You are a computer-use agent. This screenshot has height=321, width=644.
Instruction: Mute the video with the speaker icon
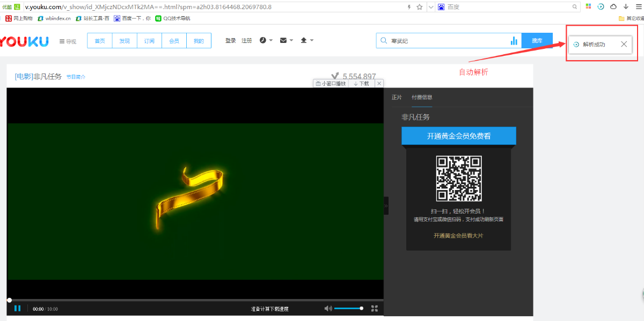point(328,309)
